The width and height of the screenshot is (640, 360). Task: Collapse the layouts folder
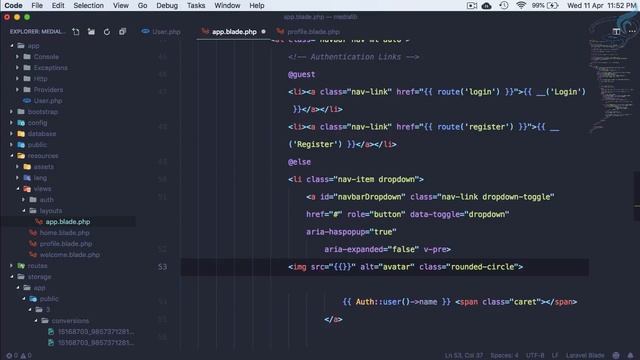(x=24, y=211)
